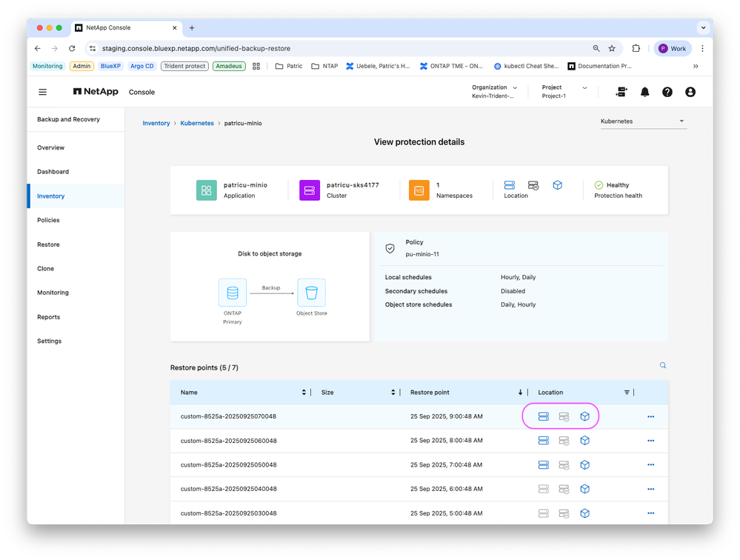Screen dimensions: 740x560
Task: Open the Kubernetes workload type dropdown
Action: [643, 121]
